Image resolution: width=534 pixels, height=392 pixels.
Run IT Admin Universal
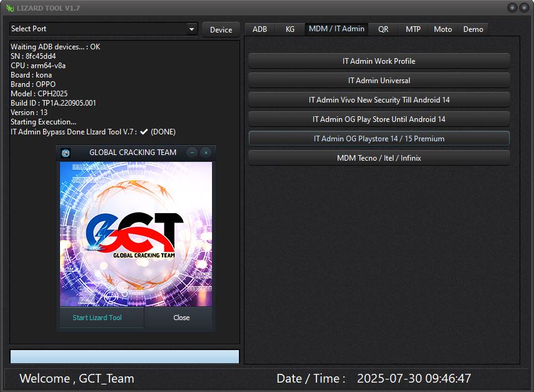[379, 81]
